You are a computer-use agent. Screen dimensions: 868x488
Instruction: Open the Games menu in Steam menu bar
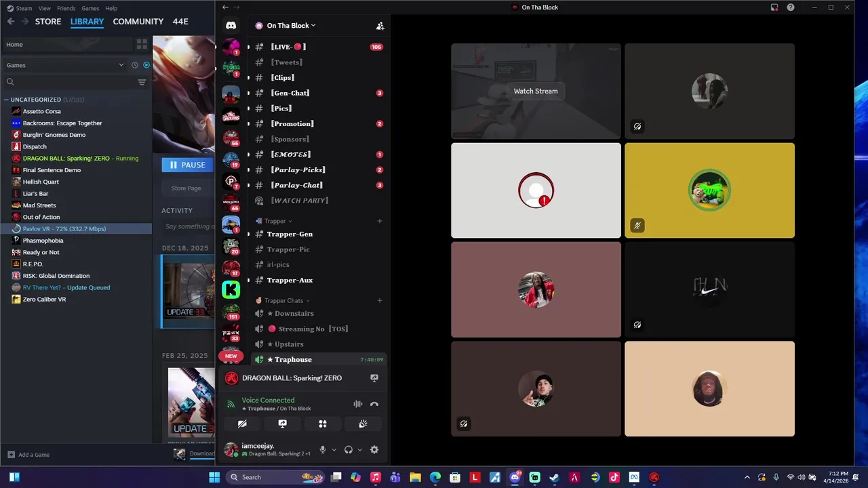[90, 8]
